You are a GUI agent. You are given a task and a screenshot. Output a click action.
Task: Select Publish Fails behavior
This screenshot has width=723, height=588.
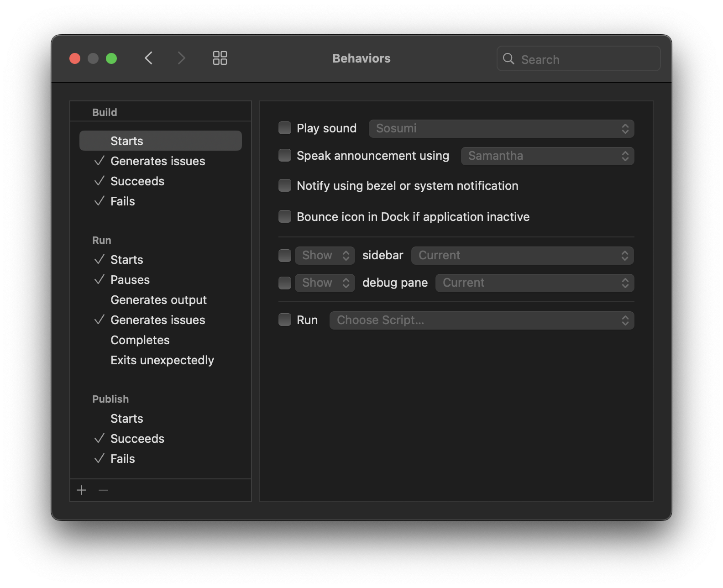[x=161, y=459]
